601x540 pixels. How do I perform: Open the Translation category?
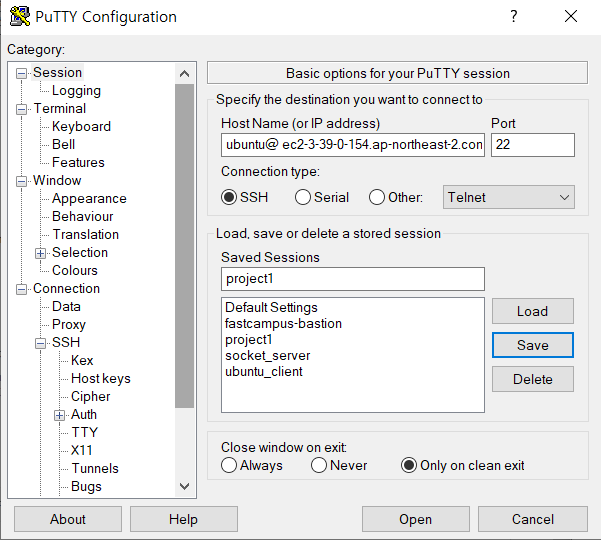pos(85,235)
